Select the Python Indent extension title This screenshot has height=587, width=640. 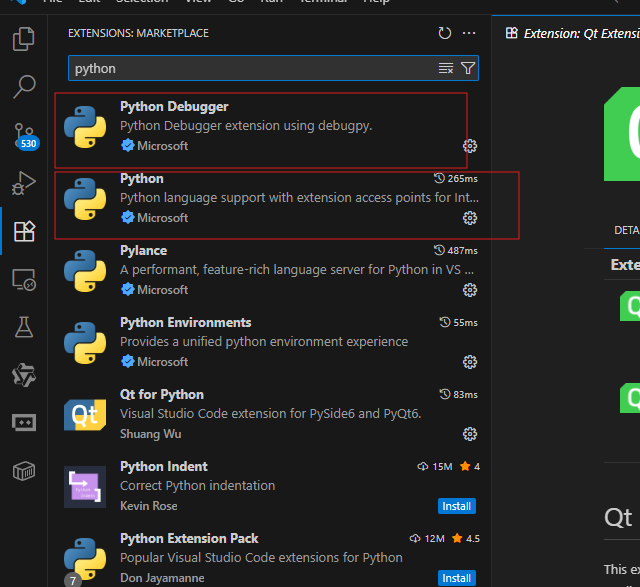click(164, 467)
